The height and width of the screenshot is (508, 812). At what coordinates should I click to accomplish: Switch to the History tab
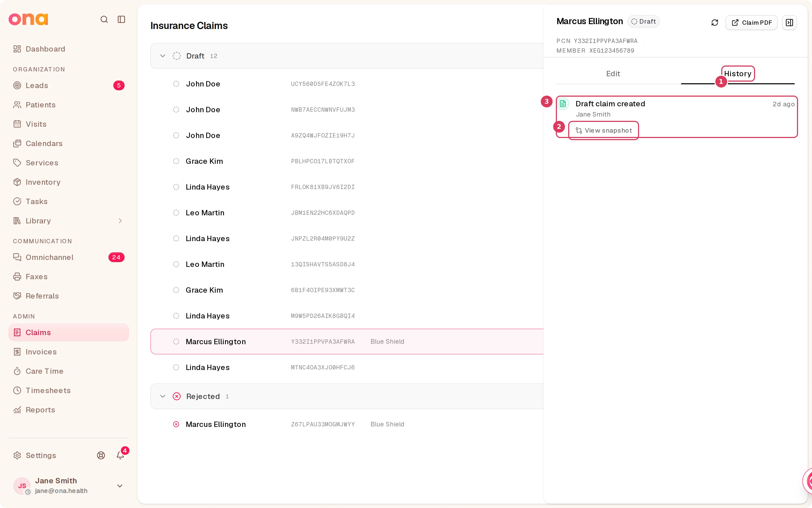point(737,74)
